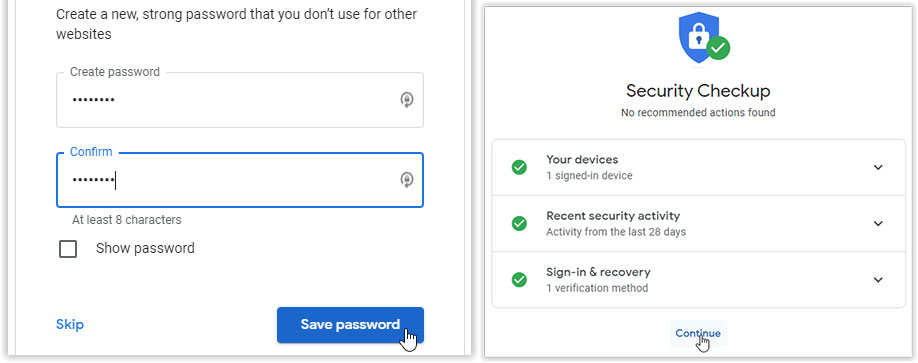This screenshot has height=363, width=918.
Task: Click the Show password label text
Action: [145, 248]
